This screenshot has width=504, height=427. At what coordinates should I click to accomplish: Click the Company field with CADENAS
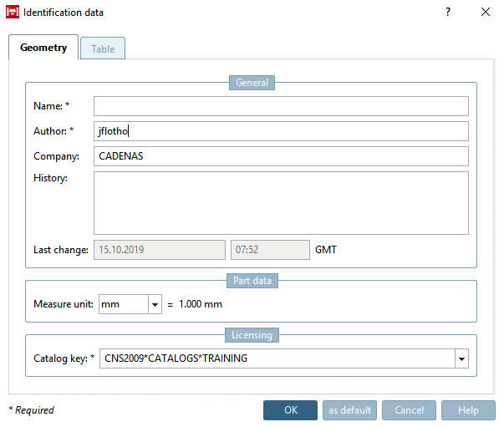(x=281, y=156)
